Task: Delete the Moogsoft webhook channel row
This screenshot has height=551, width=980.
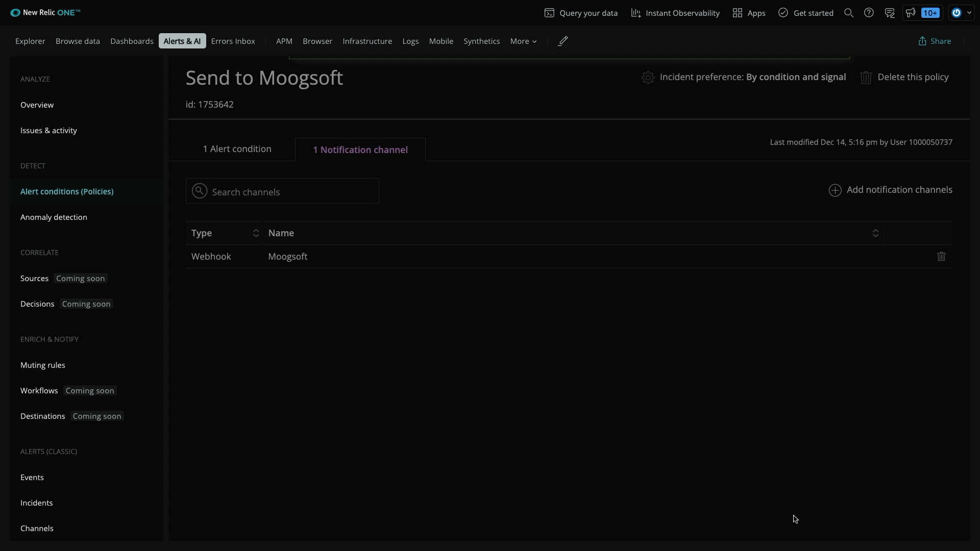Action: tap(941, 257)
